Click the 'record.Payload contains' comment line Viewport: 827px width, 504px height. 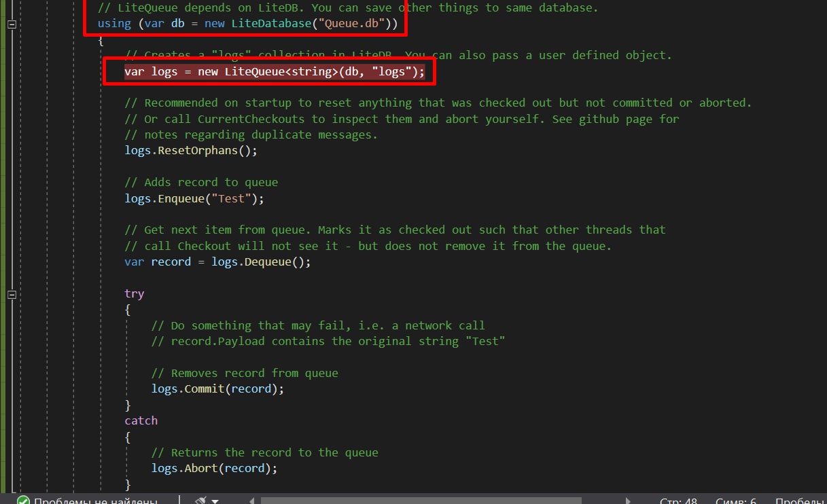(328, 341)
